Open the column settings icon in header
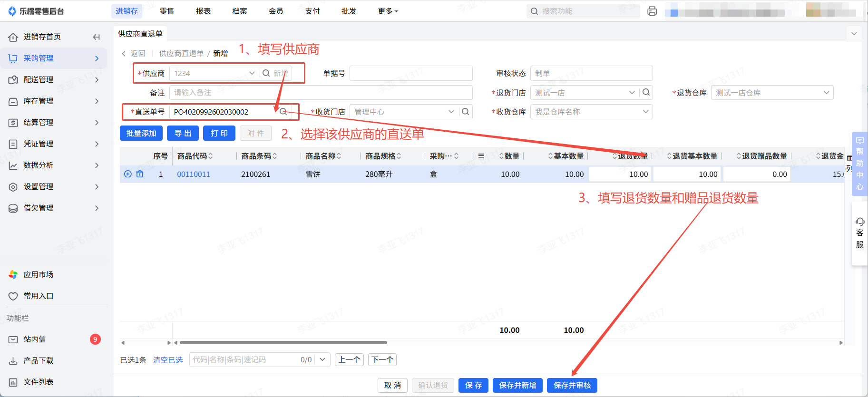 (x=481, y=156)
